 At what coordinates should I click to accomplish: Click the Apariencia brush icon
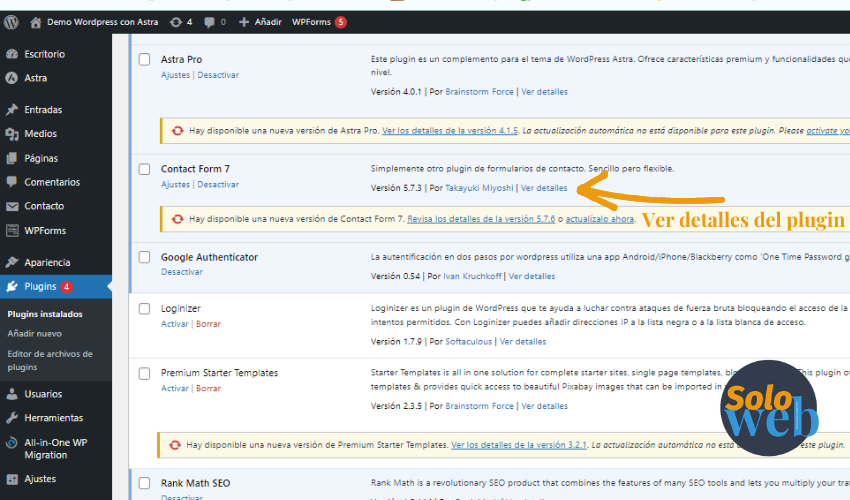[x=12, y=262]
